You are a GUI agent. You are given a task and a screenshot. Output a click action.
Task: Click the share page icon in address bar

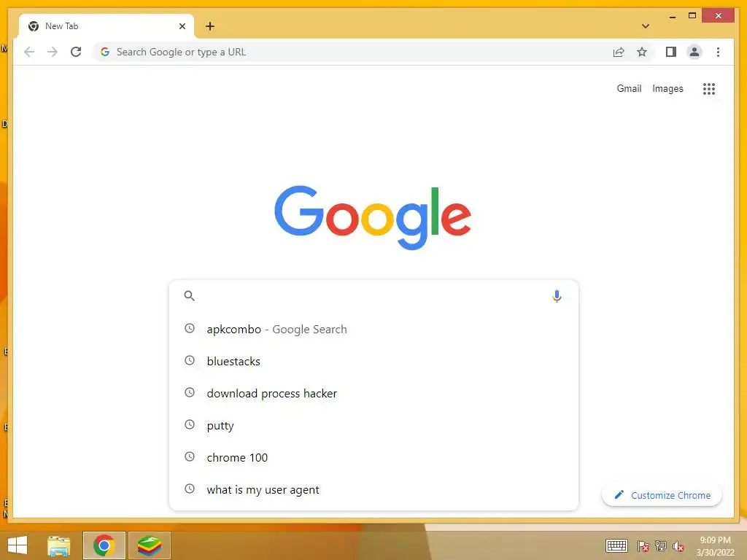619,52
